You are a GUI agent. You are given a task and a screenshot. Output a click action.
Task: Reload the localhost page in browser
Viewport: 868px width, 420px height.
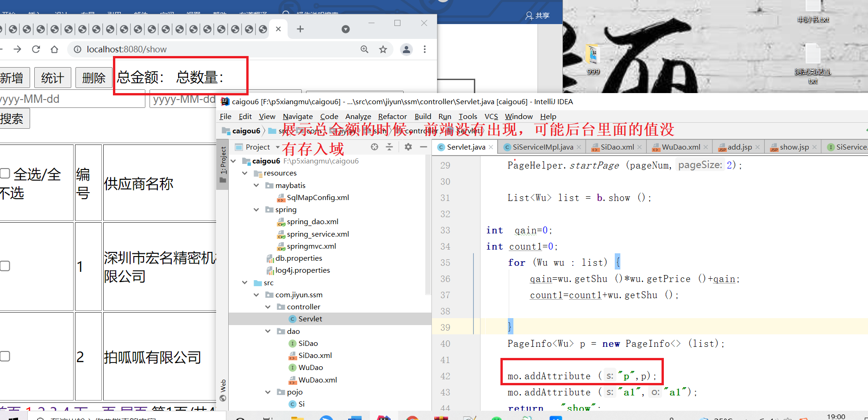[x=36, y=49]
